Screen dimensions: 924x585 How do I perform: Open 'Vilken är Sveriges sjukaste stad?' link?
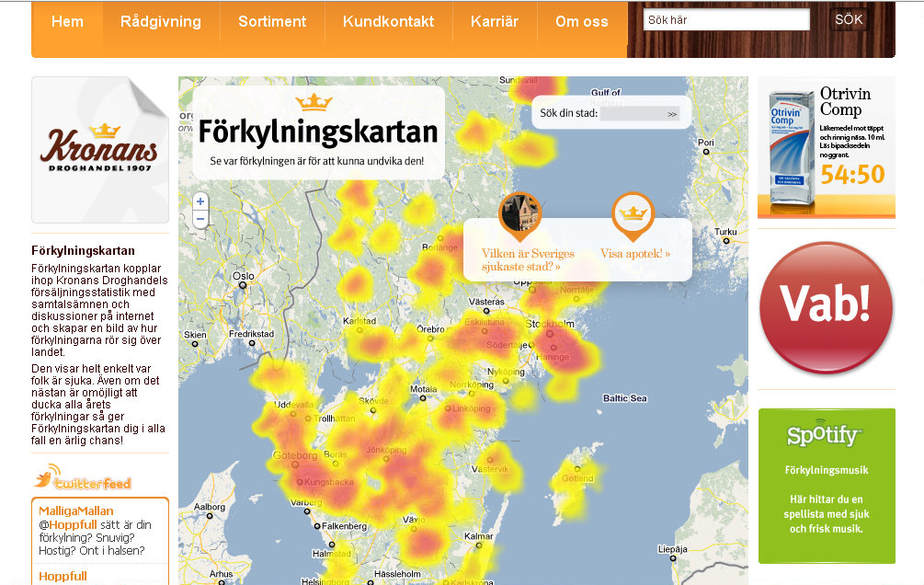528,260
